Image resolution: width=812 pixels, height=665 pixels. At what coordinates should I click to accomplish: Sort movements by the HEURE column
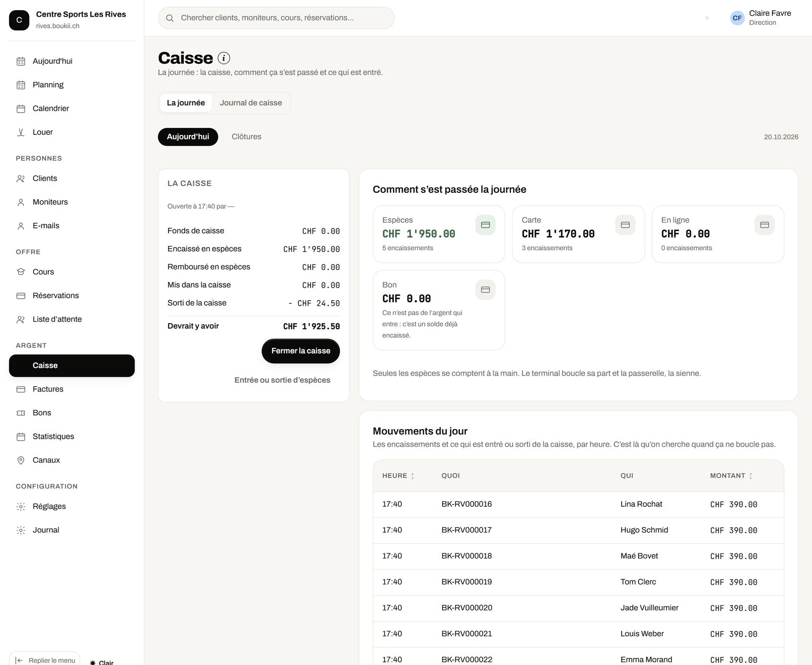[x=398, y=476]
